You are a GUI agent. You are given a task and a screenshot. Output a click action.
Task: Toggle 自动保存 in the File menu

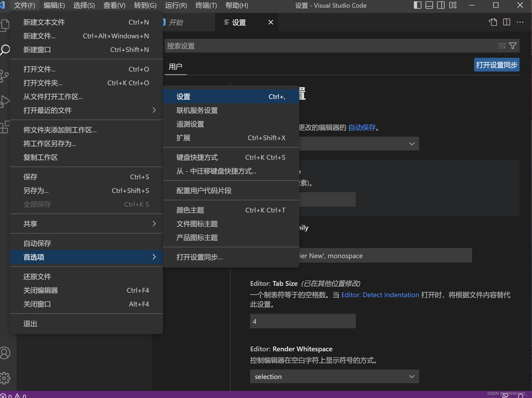[86, 243]
